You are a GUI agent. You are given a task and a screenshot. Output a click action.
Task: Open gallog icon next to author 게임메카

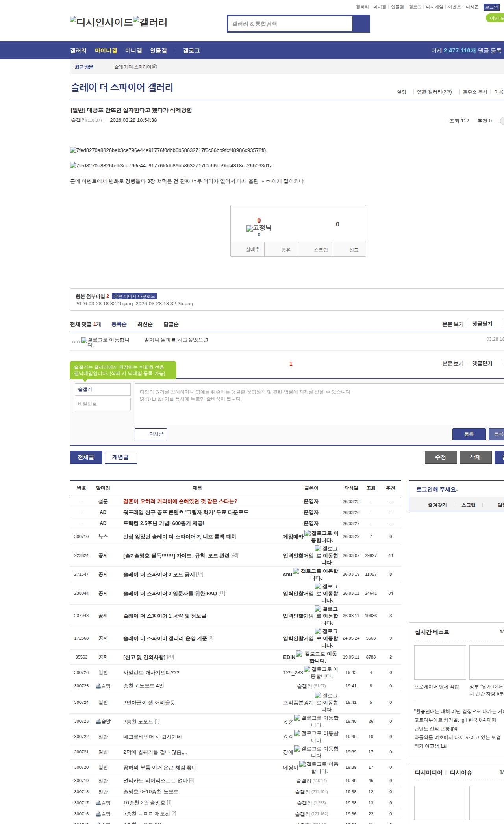click(308, 533)
